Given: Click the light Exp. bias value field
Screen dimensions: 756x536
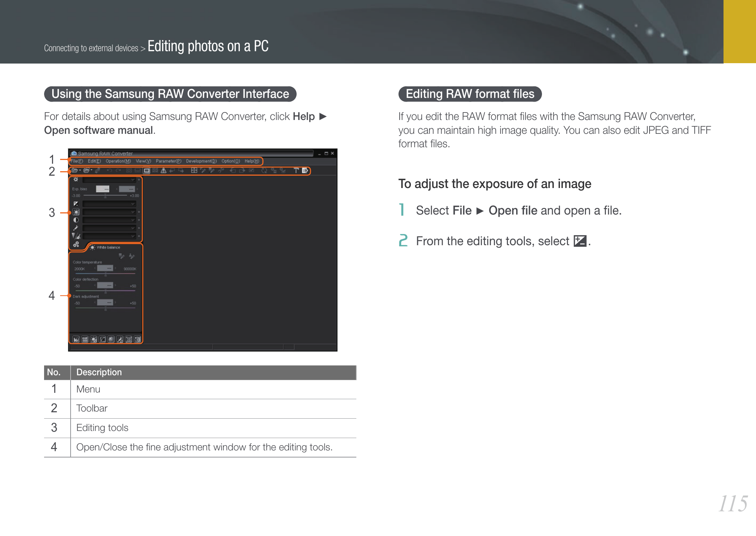Looking at the screenshot, I should 103,189.
